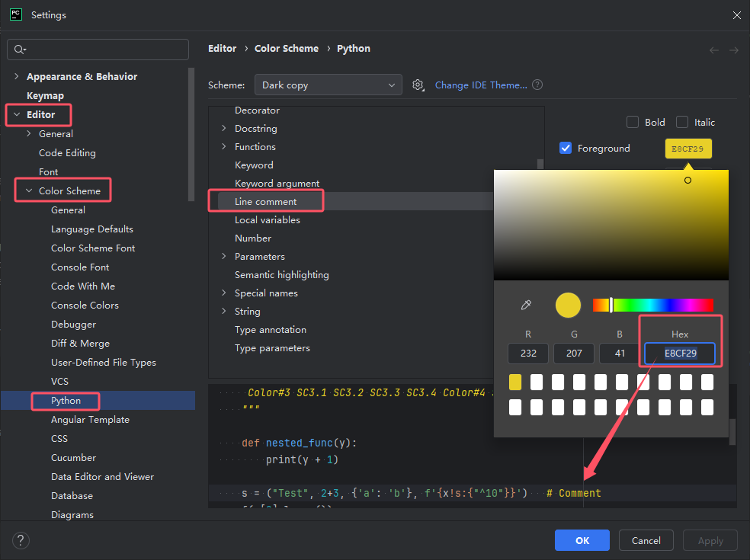Click Foreground color swatch E8CF29

687,149
